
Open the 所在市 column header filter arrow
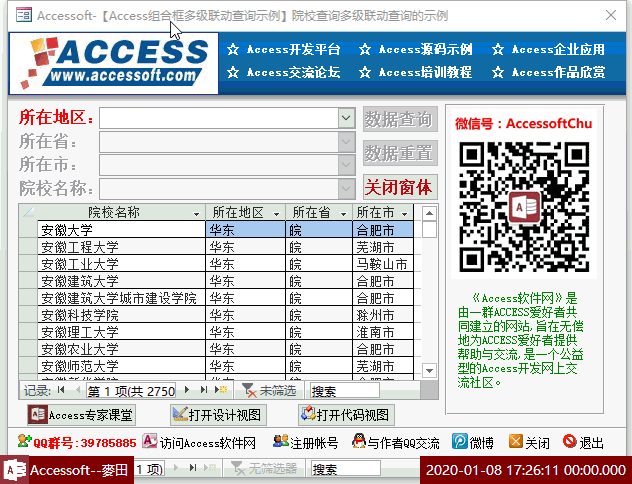pos(405,214)
